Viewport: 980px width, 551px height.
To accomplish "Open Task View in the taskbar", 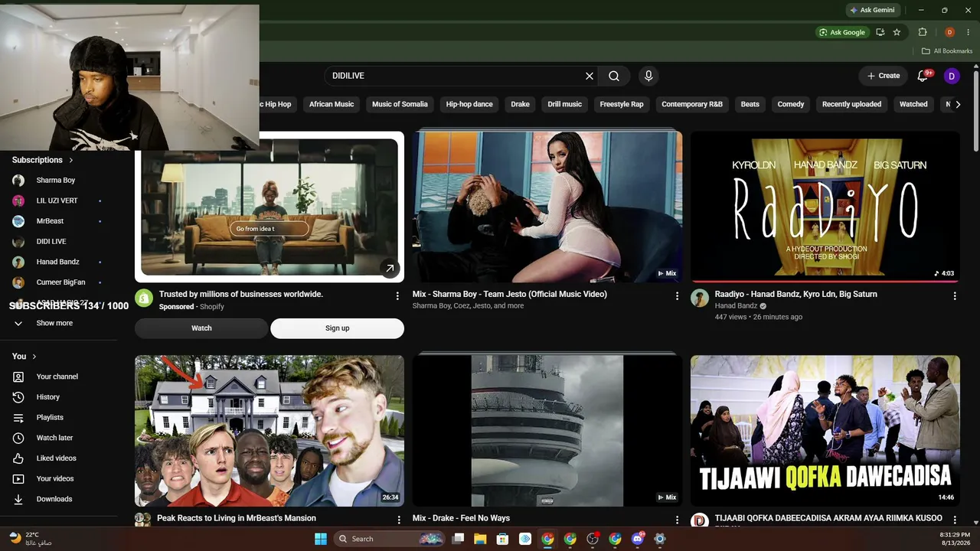I will (x=458, y=539).
